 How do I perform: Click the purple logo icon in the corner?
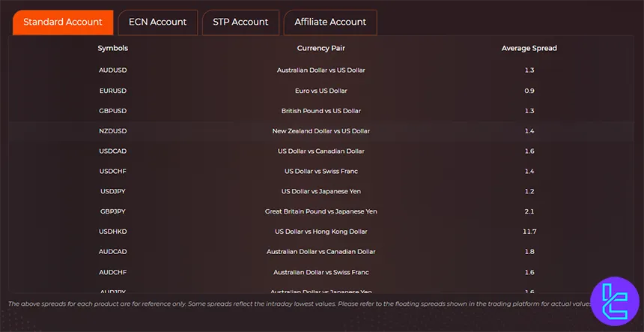point(613,301)
